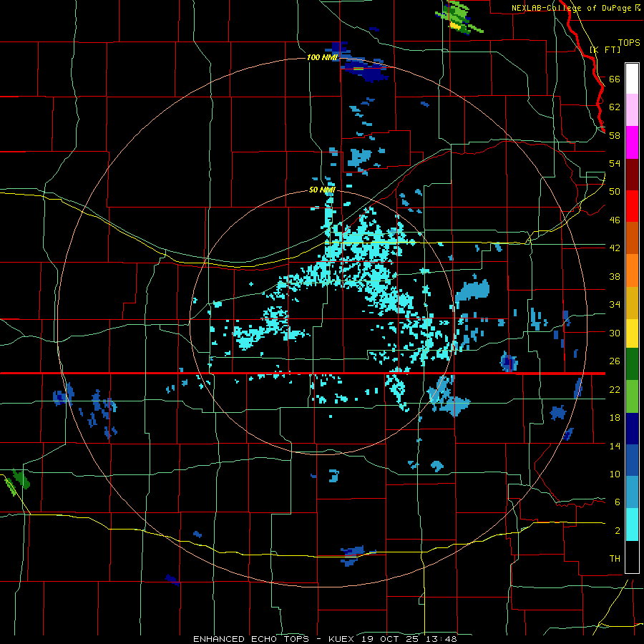Click the black TH threshold legend swatch
644x644 pixels.
click(632, 557)
